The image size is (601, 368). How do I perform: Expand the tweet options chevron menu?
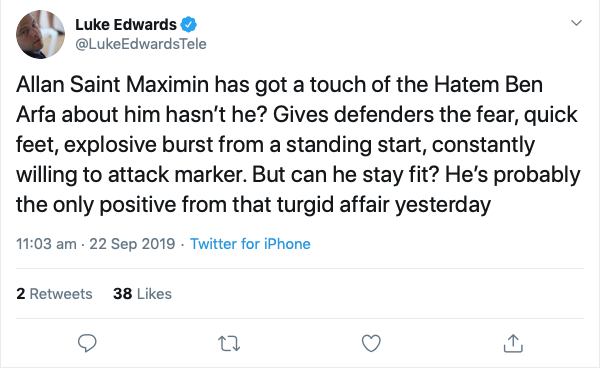point(576,23)
